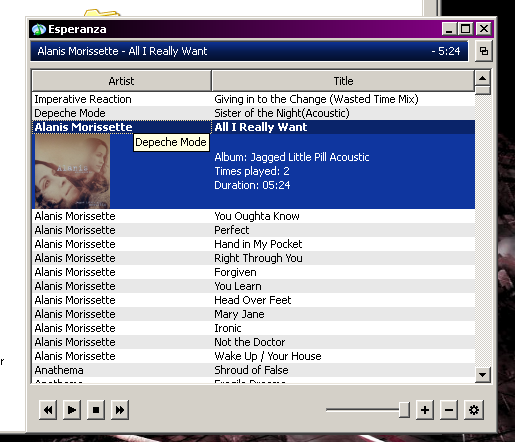Select the 'Ironic' track
Viewport: 515px width, 442px height.
[x=228, y=328]
